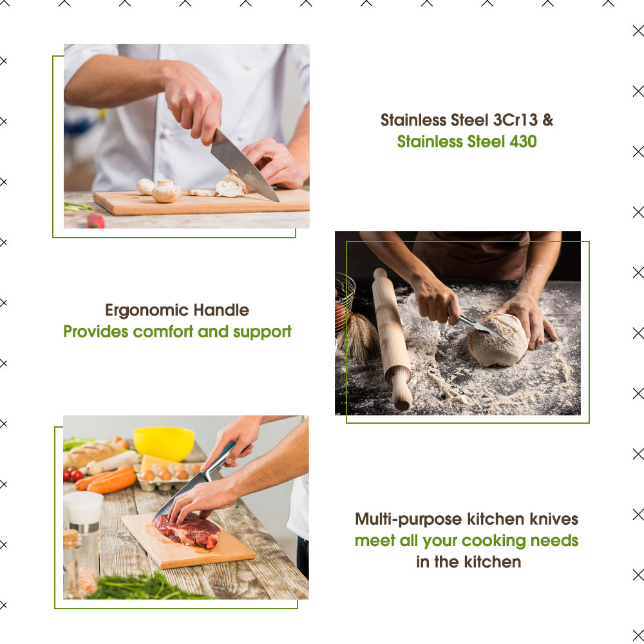Click 'meet all your cooking needs' text
This screenshot has height=644, width=644.
(466, 541)
